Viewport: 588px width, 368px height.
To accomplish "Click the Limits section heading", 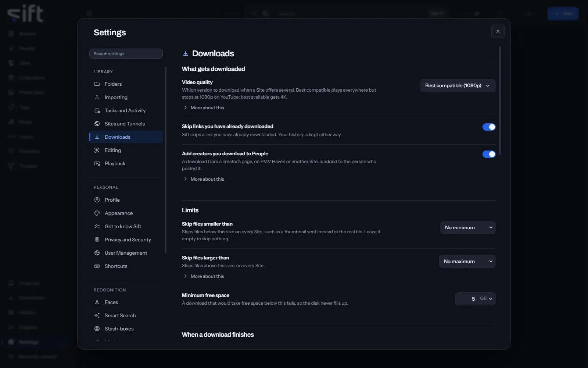I will [190, 210].
